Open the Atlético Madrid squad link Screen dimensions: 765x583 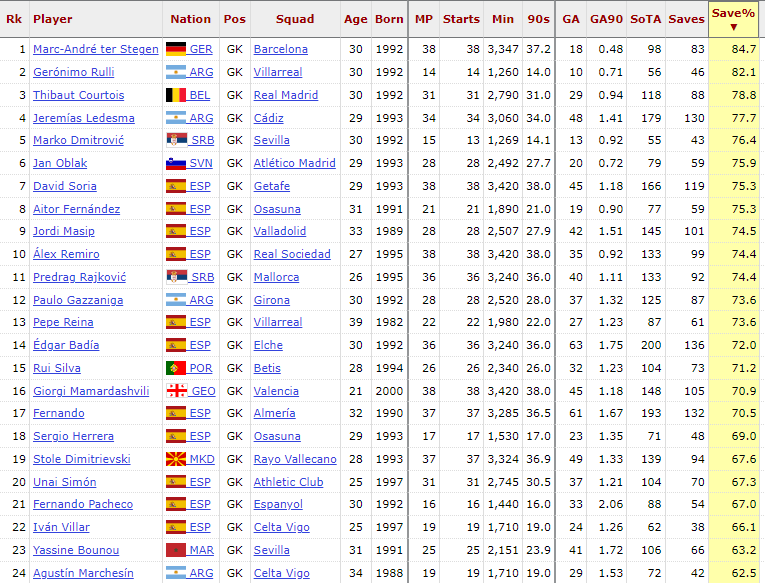[x=295, y=163]
